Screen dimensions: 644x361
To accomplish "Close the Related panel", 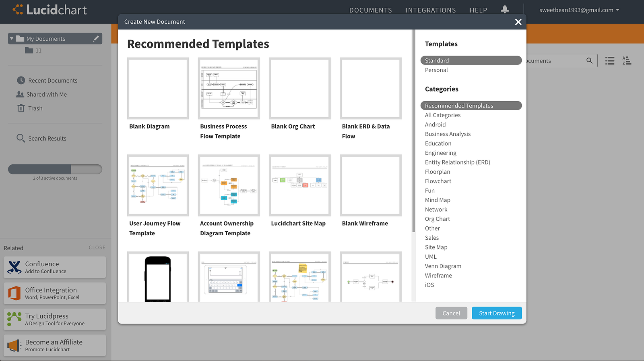I will coord(97,247).
